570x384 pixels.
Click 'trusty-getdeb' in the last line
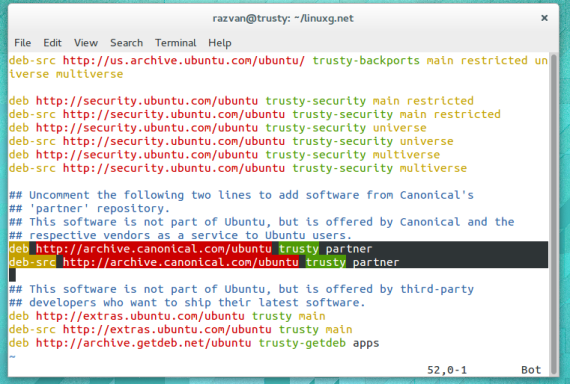(x=302, y=343)
